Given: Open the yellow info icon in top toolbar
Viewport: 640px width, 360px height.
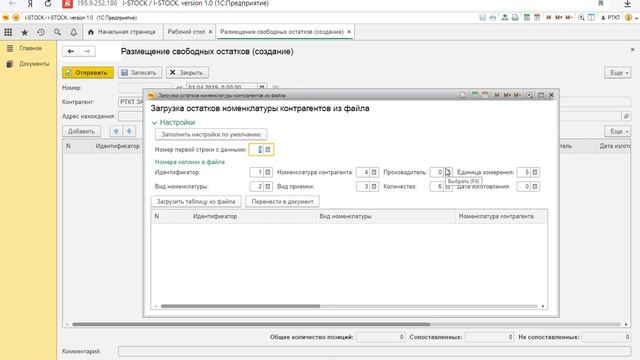Looking at the screenshot, I should (629, 18).
